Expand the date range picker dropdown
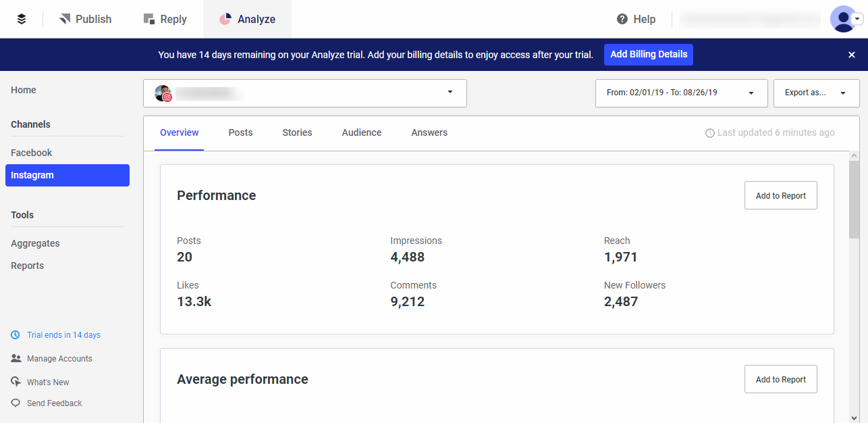Screen dimensions: 868x423 click(x=751, y=93)
